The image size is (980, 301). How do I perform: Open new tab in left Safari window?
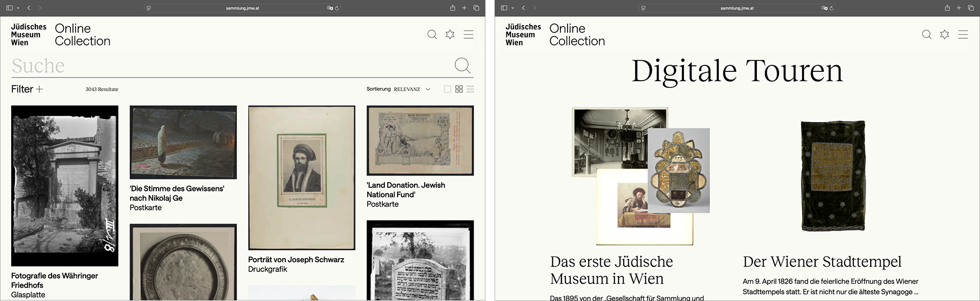[x=464, y=8]
